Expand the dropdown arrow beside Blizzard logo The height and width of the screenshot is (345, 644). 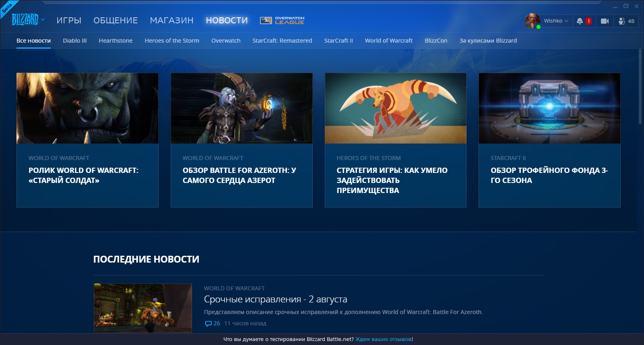coord(43,20)
